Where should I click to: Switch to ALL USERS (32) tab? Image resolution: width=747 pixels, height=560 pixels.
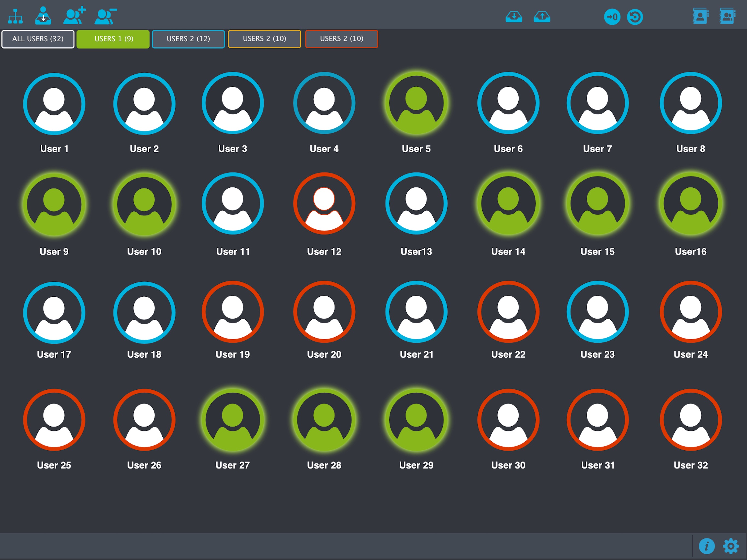coord(38,39)
